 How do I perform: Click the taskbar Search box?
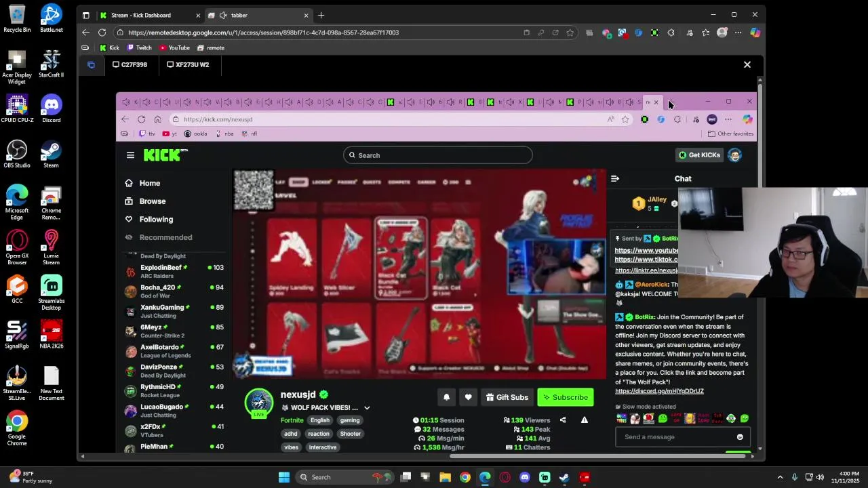(x=343, y=477)
